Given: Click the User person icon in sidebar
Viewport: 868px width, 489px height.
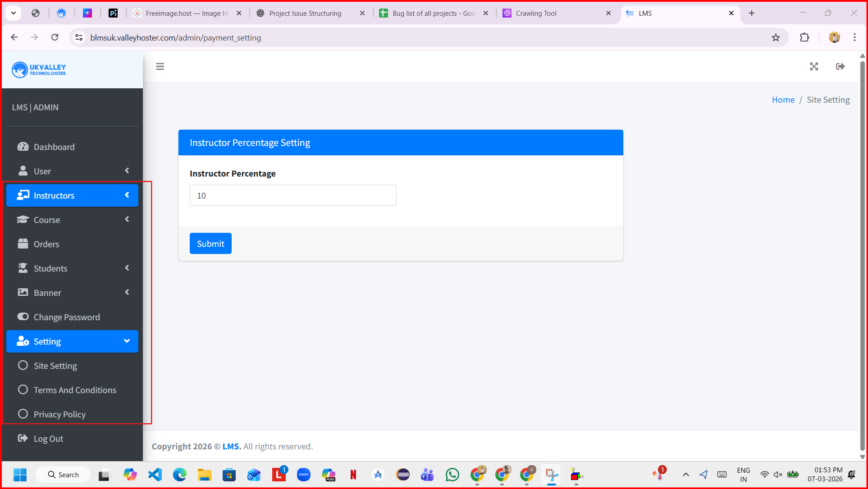Looking at the screenshot, I should pyautogui.click(x=23, y=171).
